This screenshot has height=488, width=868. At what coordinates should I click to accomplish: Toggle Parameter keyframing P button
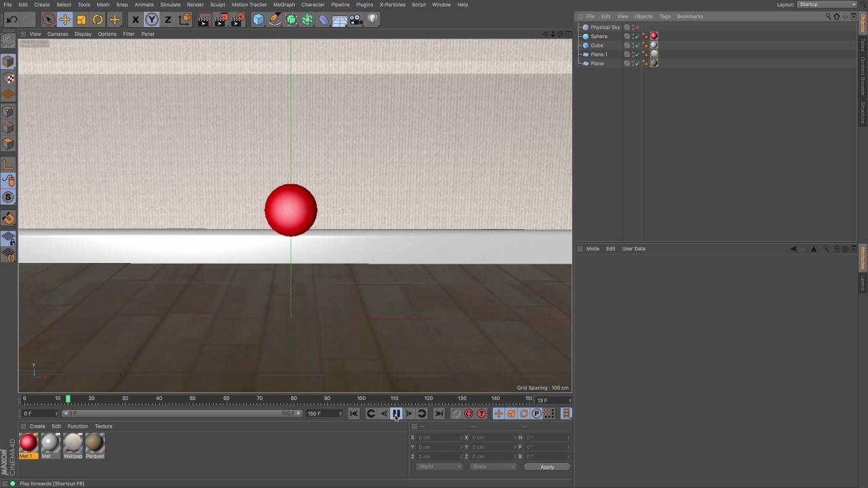click(536, 413)
